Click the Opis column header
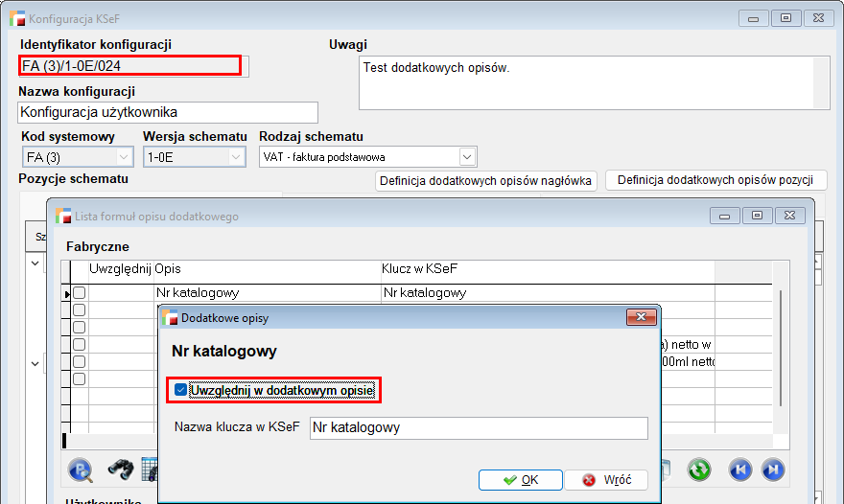Image resolution: width=844 pixels, height=504 pixels. click(x=168, y=271)
